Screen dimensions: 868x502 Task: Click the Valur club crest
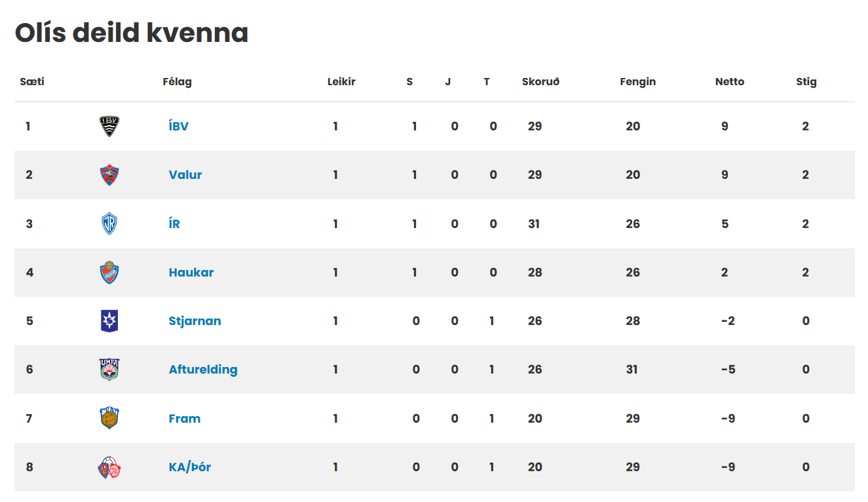coord(109,175)
